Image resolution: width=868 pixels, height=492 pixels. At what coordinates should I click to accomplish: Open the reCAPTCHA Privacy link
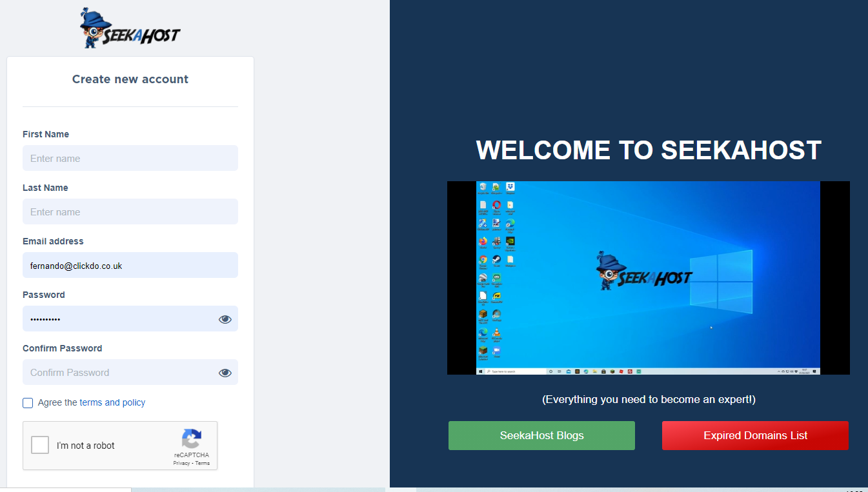pyautogui.click(x=181, y=463)
